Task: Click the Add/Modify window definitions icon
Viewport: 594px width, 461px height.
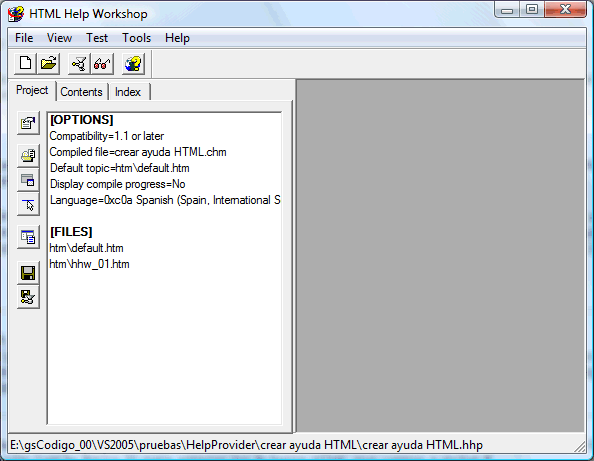Action: tap(28, 180)
